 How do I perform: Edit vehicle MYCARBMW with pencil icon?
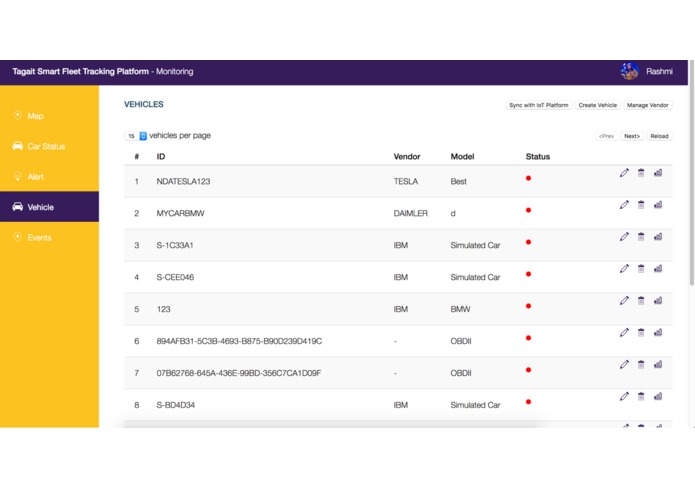point(624,205)
